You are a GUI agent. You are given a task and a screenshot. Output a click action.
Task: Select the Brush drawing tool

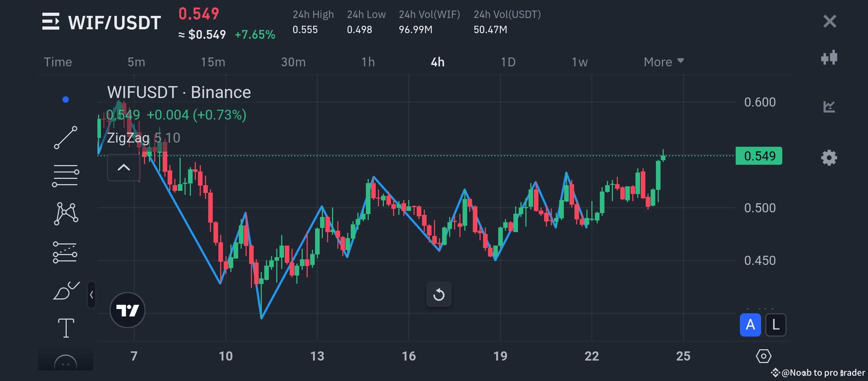(x=66, y=290)
